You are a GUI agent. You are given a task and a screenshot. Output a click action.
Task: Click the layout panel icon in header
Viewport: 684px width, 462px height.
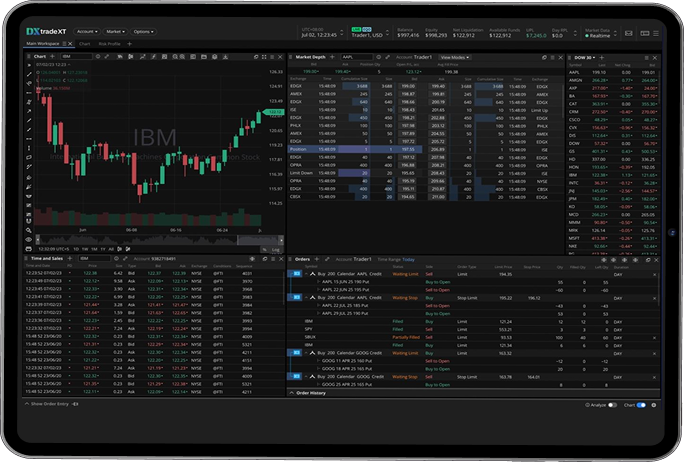tap(645, 33)
